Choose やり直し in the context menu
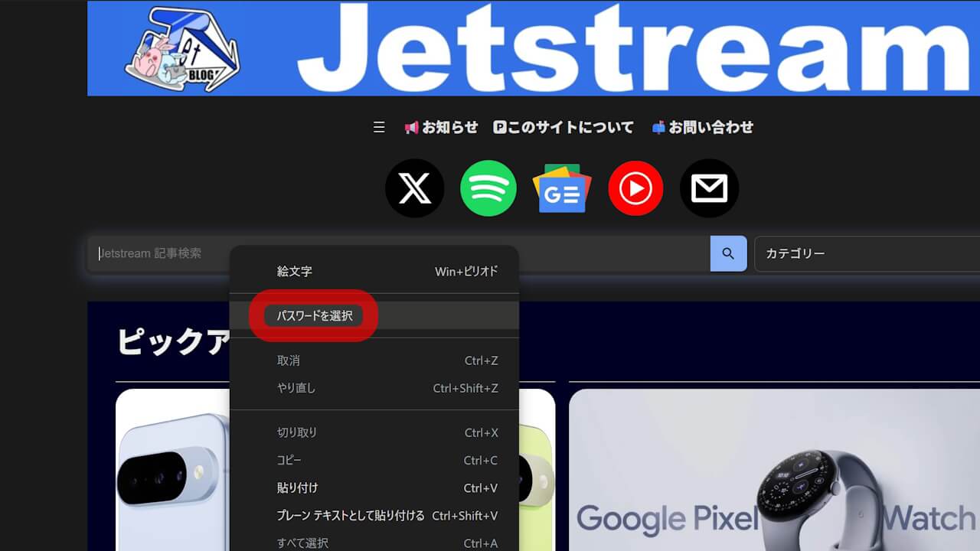The image size is (980, 551). 374,388
